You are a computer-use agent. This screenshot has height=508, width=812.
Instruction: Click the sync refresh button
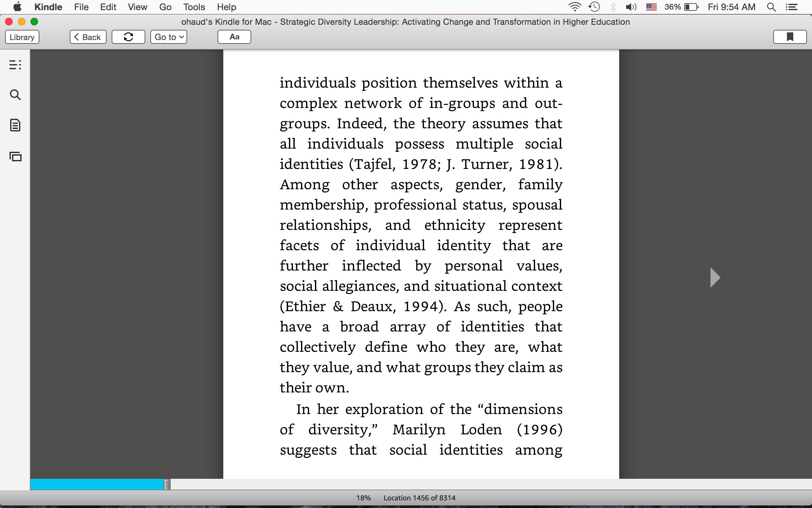(x=128, y=37)
